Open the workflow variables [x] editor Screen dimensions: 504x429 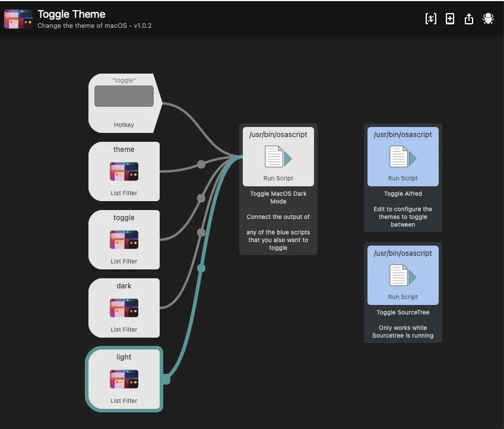point(431,18)
